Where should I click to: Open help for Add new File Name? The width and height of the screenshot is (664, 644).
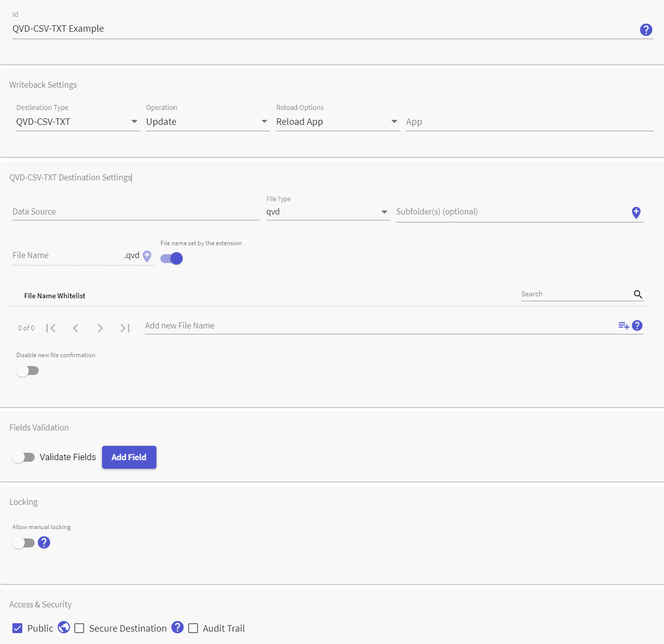click(x=637, y=325)
